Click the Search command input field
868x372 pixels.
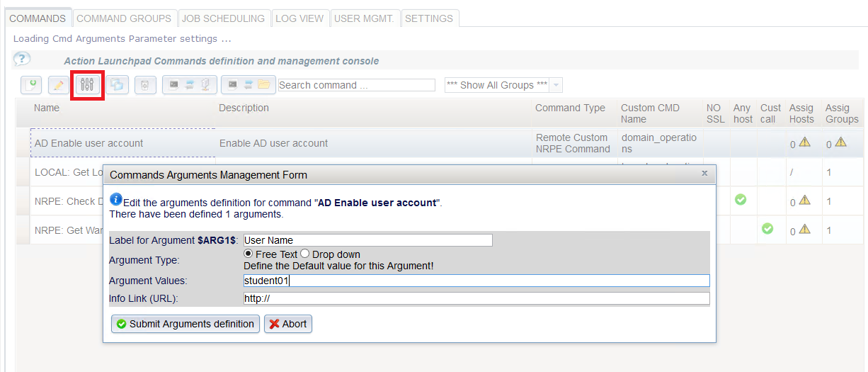click(x=357, y=85)
